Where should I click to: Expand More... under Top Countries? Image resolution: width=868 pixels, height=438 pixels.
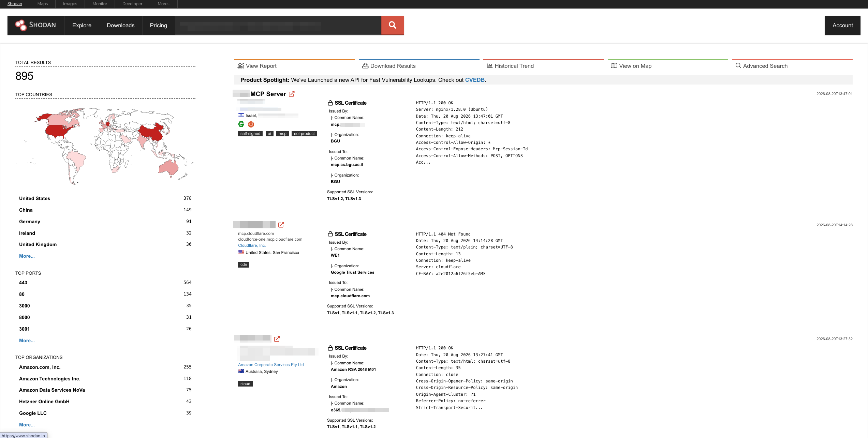[27, 256]
